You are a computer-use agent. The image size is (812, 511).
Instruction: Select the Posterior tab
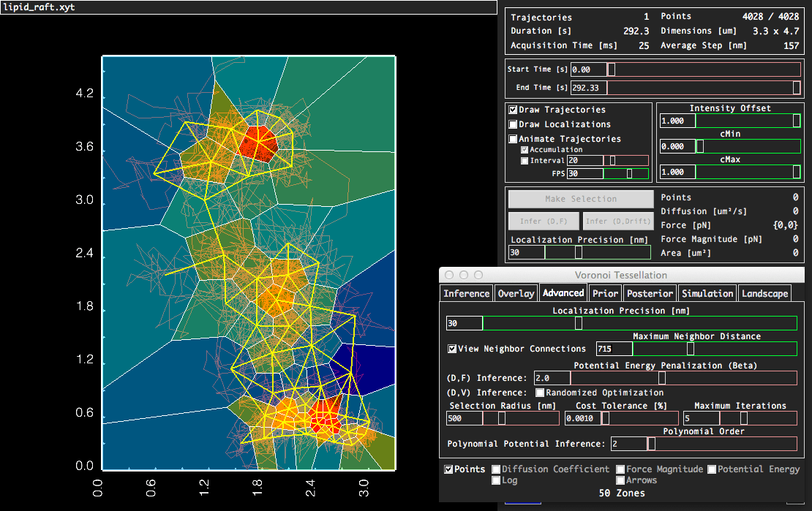coord(650,293)
